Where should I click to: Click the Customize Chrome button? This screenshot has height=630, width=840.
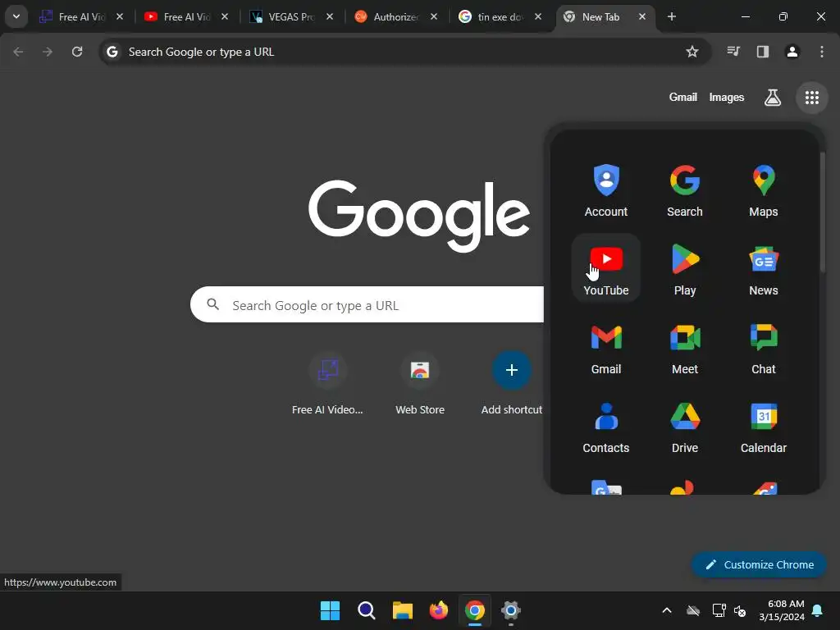click(x=759, y=564)
